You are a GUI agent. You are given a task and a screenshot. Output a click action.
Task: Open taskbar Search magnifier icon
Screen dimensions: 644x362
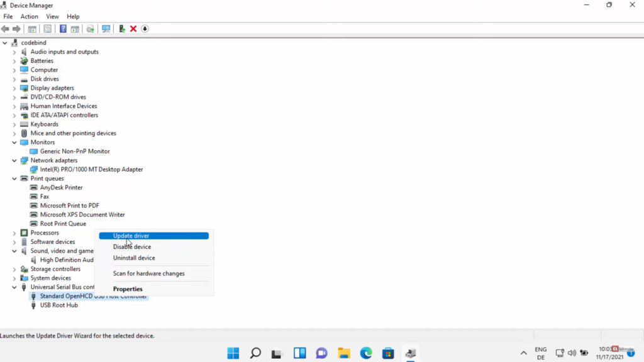pos(255,353)
